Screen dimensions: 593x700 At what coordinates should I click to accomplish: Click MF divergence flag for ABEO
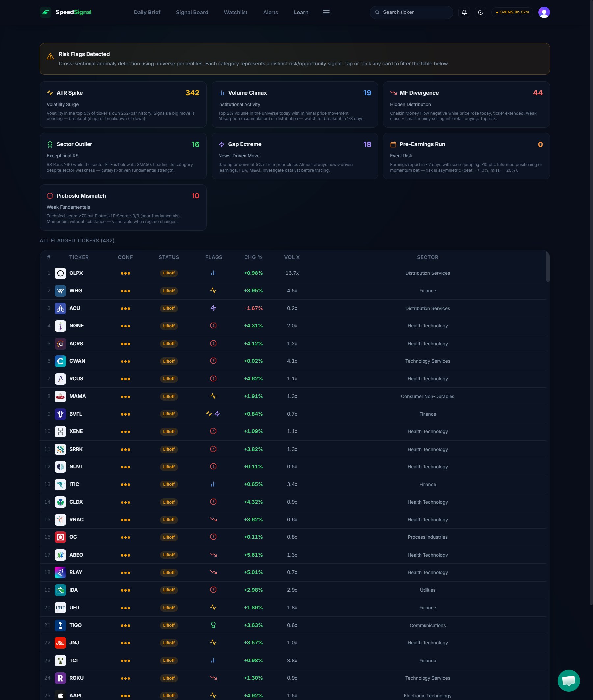[213, 555]
